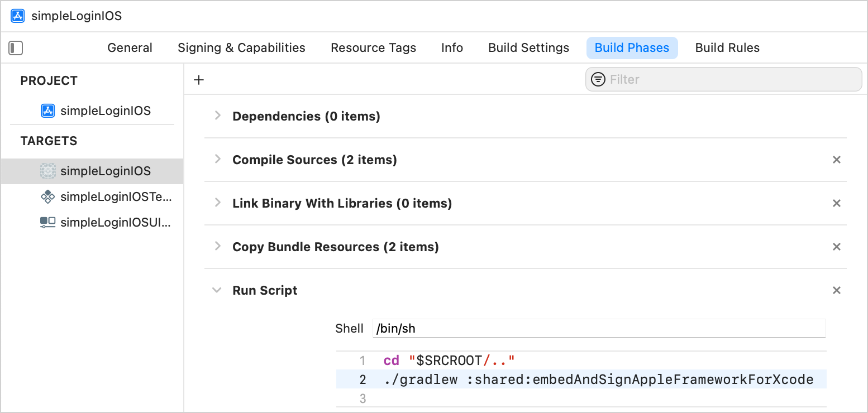Select the simpleLoginIOSTests target icon
The image size is (868, 413).
coord(48,196)
